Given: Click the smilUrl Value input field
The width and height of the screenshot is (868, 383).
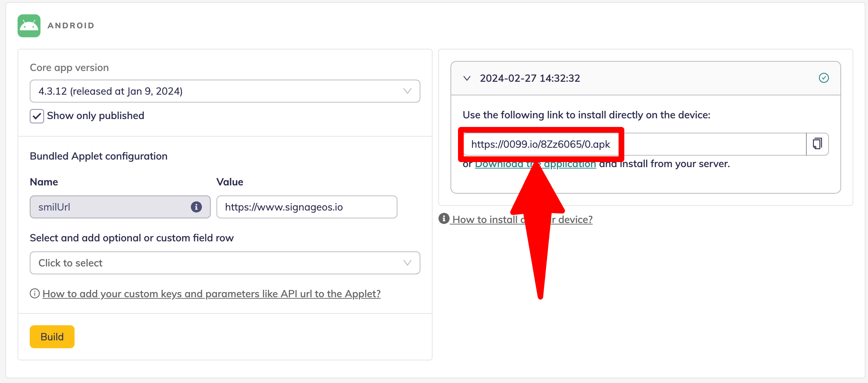Looking at the screenshot, I should coord(306,207).
